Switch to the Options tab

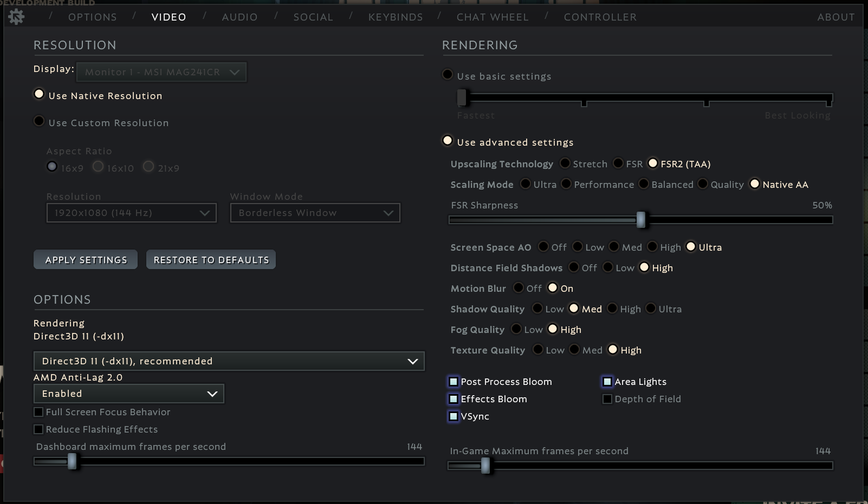[x=93, y=17]
